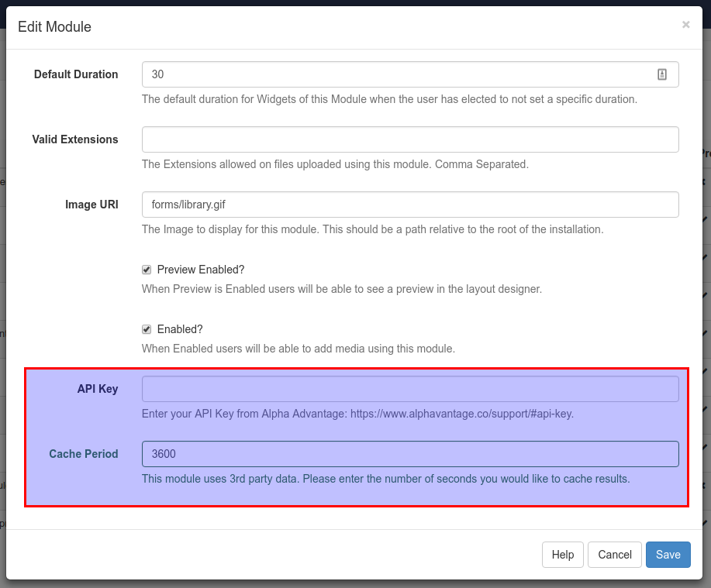
Task: Focus the Cache Period input
Action: point(409,454)
